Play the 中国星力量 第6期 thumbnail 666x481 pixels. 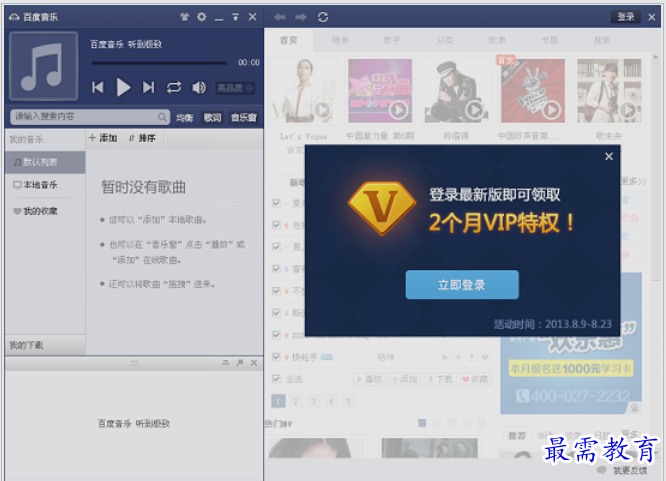398,110
